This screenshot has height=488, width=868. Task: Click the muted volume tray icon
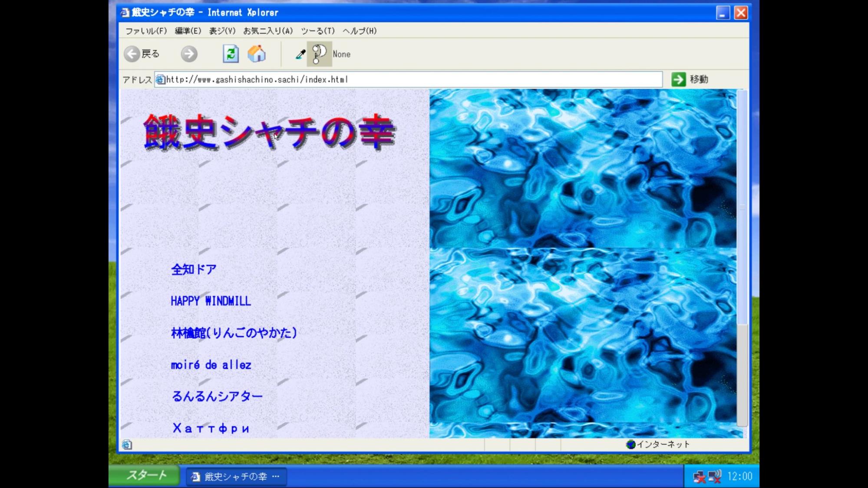coord(715,477)
